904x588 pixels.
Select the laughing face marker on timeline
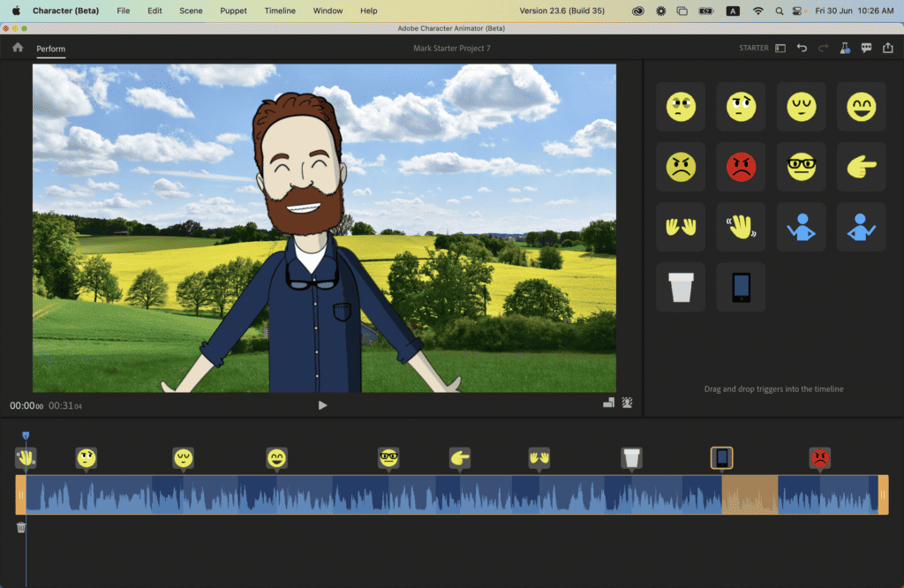[x=276, y=458]
